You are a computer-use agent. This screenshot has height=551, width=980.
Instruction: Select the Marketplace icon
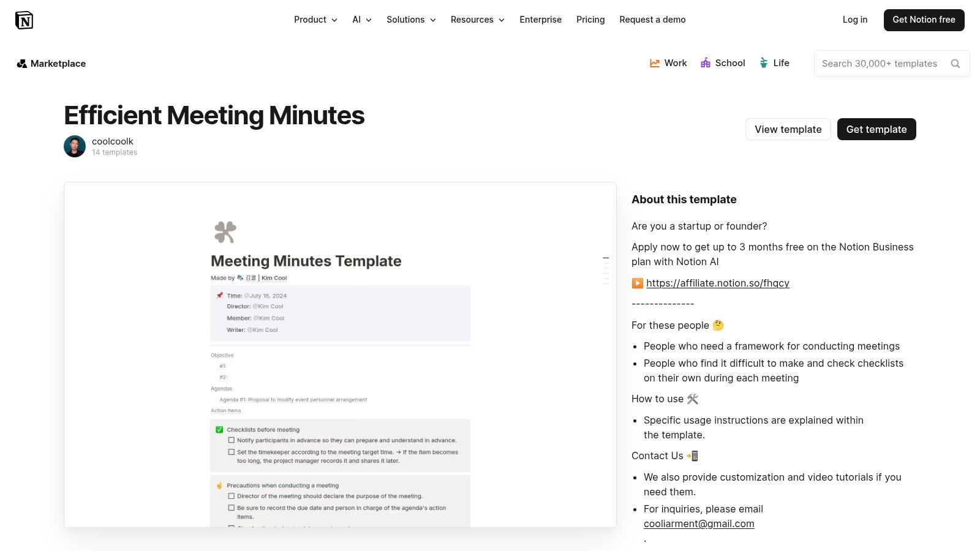click(x=22, y=63)
